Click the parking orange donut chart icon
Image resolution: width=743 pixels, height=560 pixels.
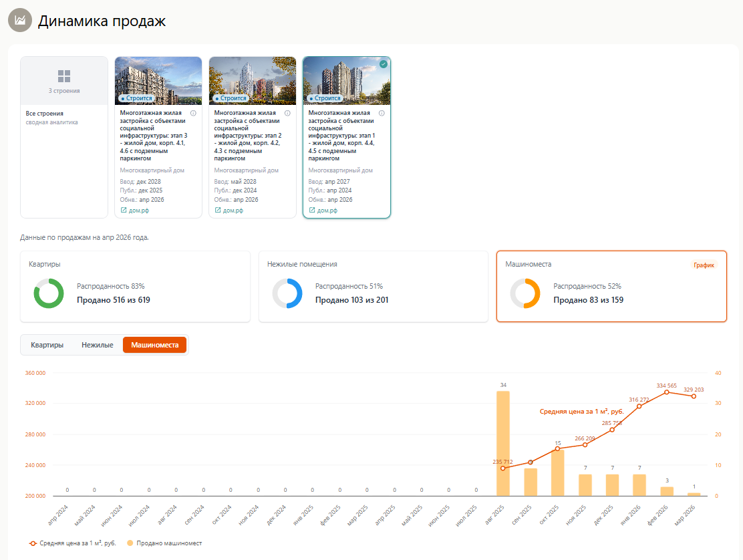click(x=525, y=293)
